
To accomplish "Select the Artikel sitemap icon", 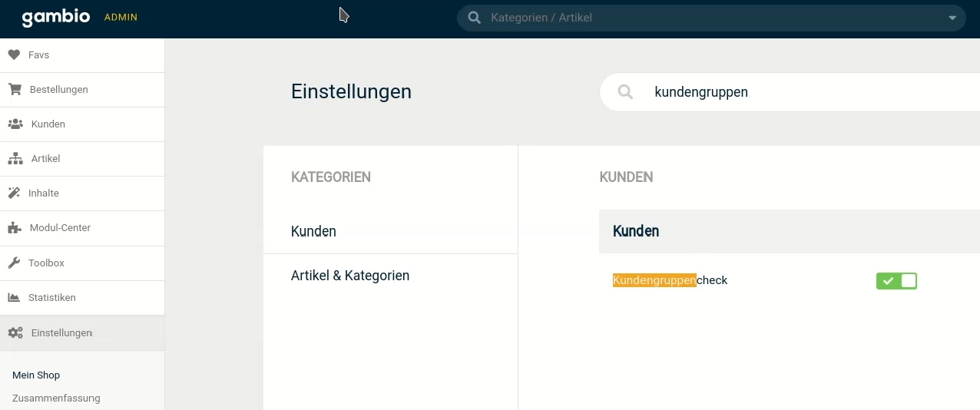I will [x=15, y=158].
